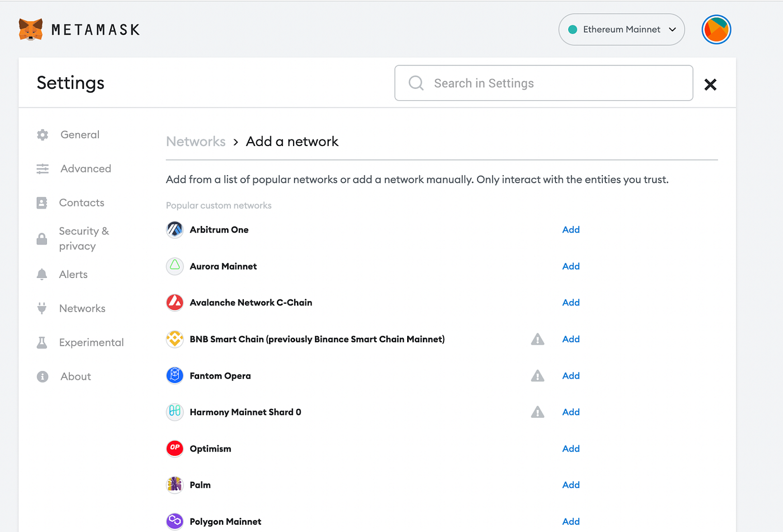Open the Ethereum Mainnet network dropdown

[621, 30]
